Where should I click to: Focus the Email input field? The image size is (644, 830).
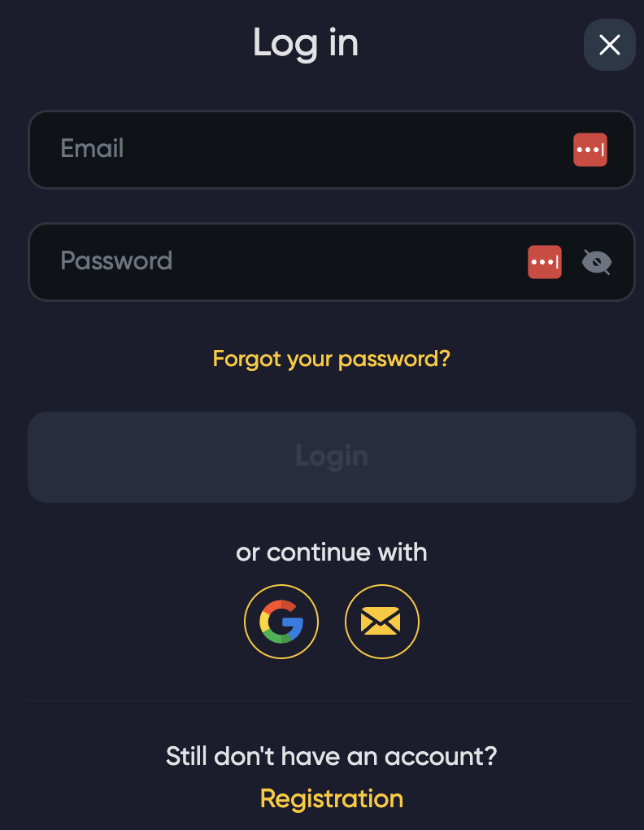[x=309, y=150]
